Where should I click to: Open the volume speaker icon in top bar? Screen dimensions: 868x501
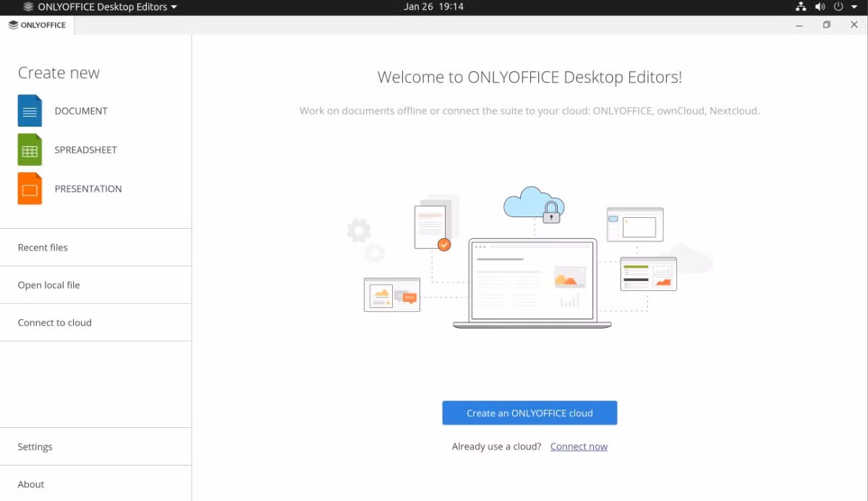[x=820, y=7]
